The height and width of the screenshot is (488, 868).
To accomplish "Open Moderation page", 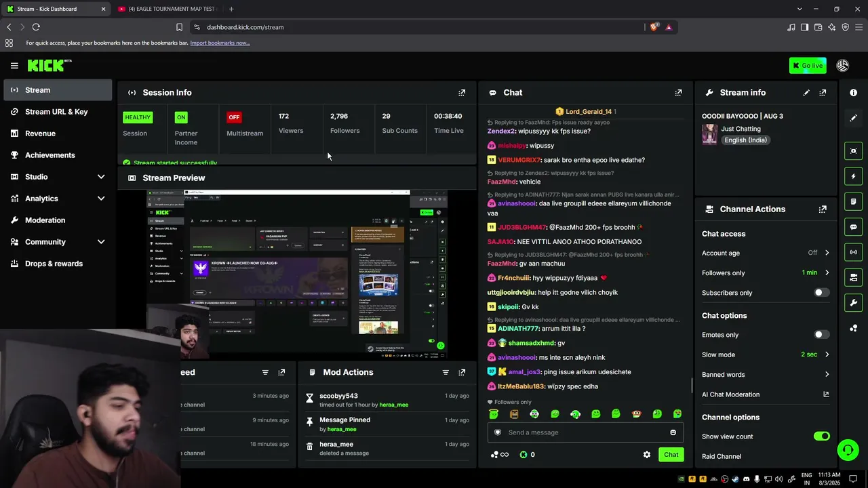I will coord(58,220).
